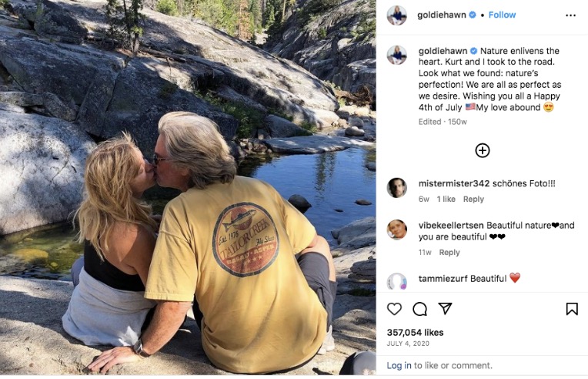This screenshot has width=588, height=379.
Task: Open vibekeellertsen profile avatar
Action: (397, 230)
